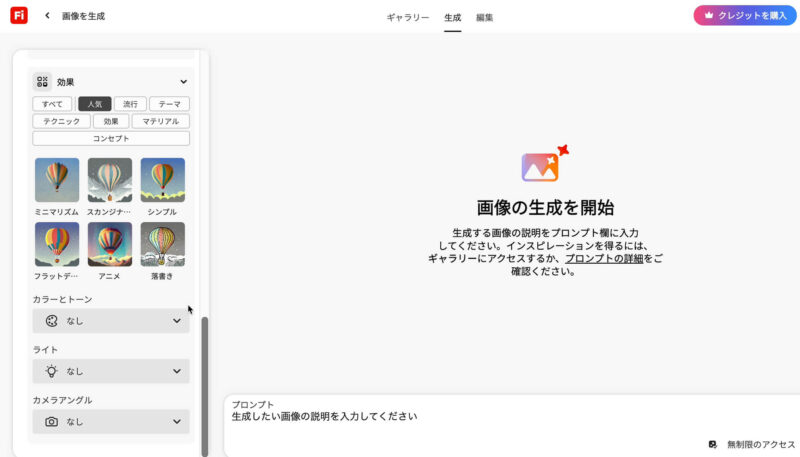Switch to the ギャラリー tab
The image size is (800, 457).
point(408,17)
